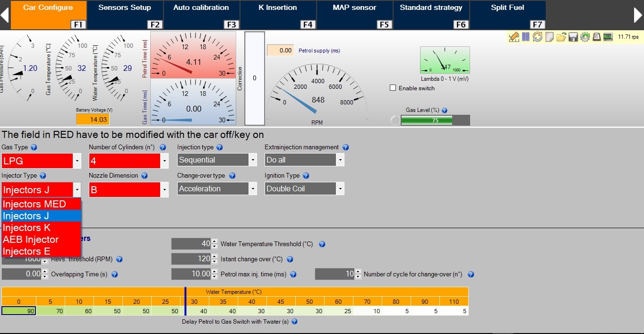The image size is (644, 334).
Task: Click the Petrol max inj. time field
Action: point(191,274)
